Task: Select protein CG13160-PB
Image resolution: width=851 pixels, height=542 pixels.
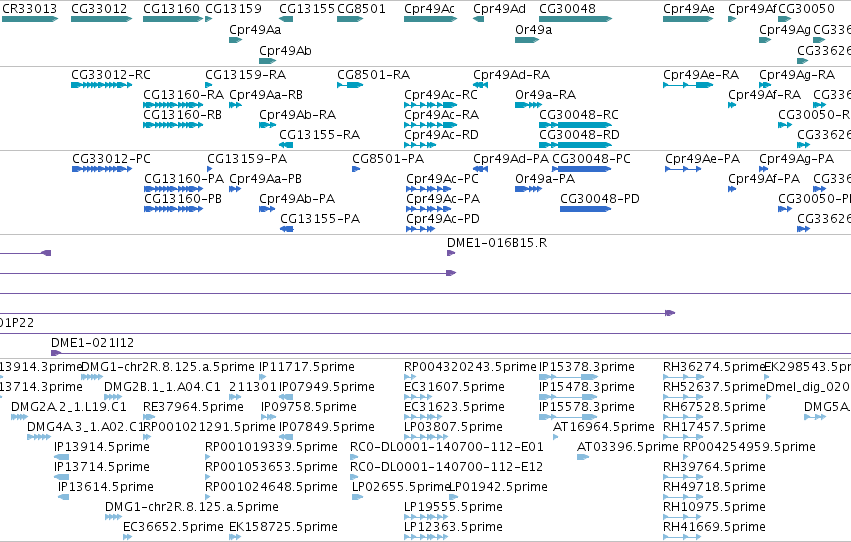Action: (183, 199)
